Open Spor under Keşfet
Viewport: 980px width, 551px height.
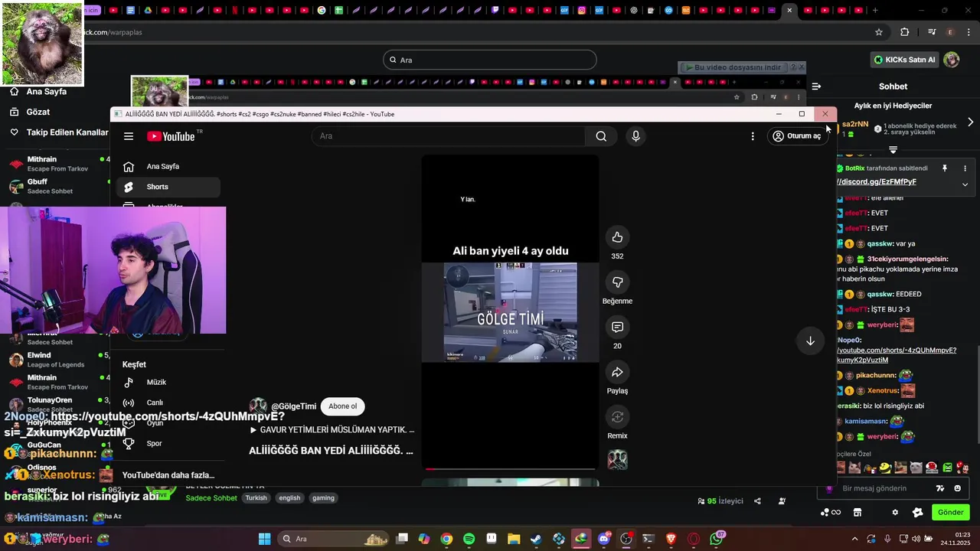168,443
